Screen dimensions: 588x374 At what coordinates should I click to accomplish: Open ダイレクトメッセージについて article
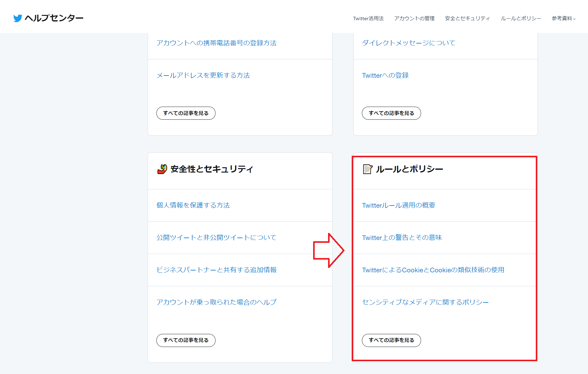point(409,43)
